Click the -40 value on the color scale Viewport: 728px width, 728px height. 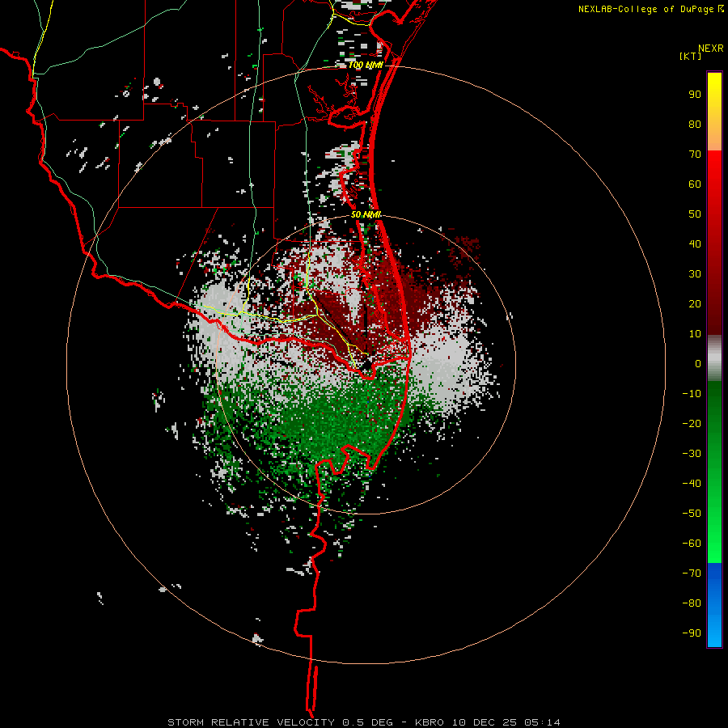(x=692, y=484)
